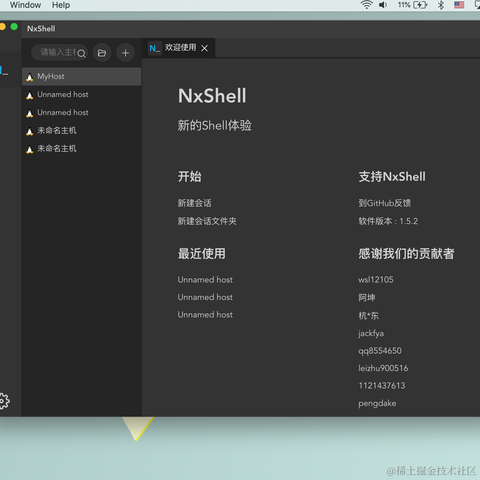Click contributor jackfya
Viewport: 480px width, 480px height.
click(x=371, y=333)
